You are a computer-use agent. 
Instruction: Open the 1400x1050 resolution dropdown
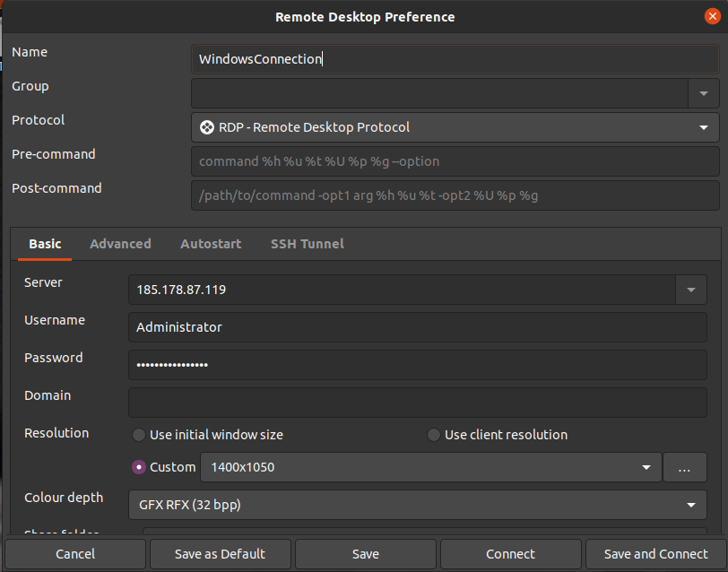click(x=430, y=467)
